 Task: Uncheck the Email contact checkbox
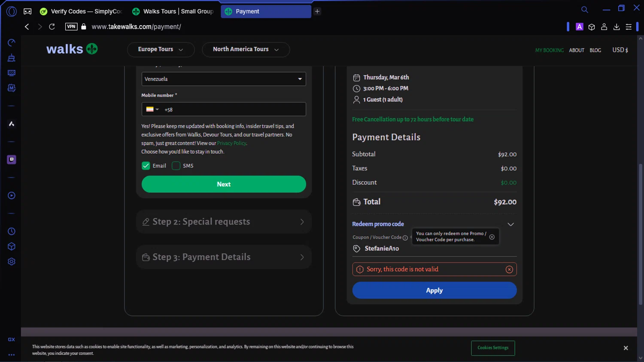(146, 166)
